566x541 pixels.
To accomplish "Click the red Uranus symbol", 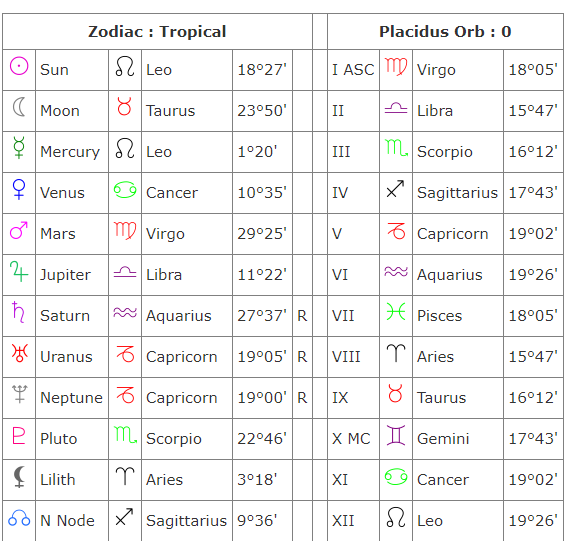I will 19,353.
